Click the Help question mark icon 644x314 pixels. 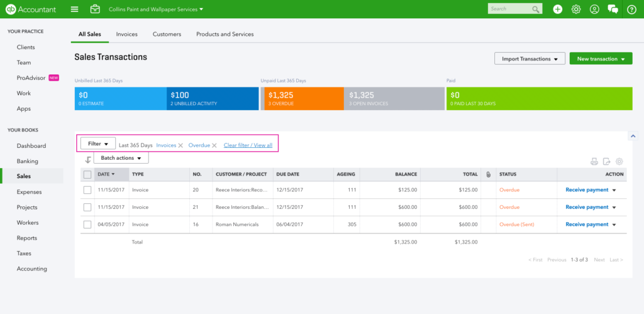631,9
